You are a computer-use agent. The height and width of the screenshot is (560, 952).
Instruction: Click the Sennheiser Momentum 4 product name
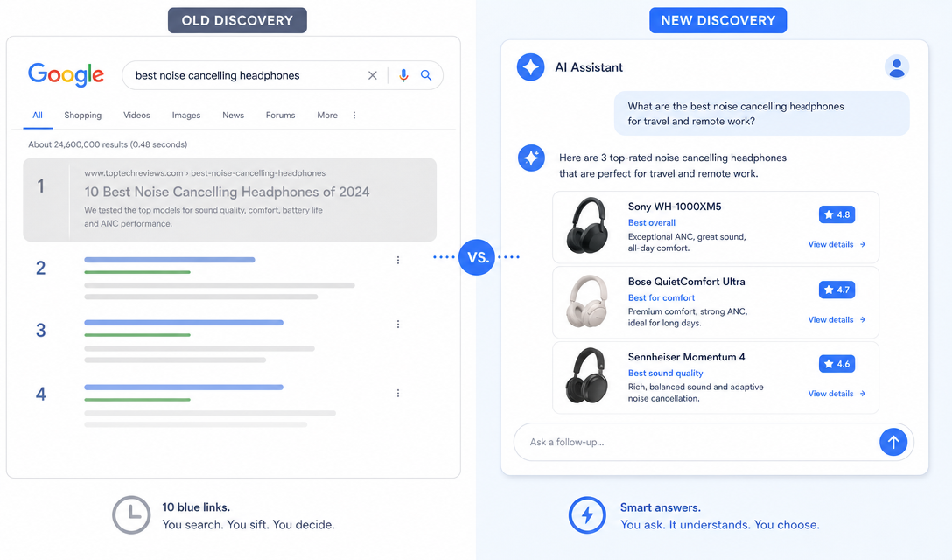(x=686, y=357)
